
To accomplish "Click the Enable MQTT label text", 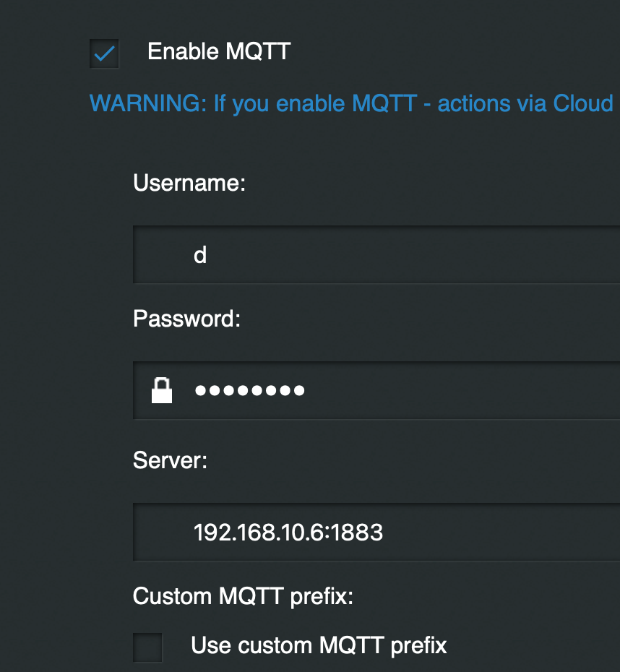I will pyautogui.click(x=219, y=51).
